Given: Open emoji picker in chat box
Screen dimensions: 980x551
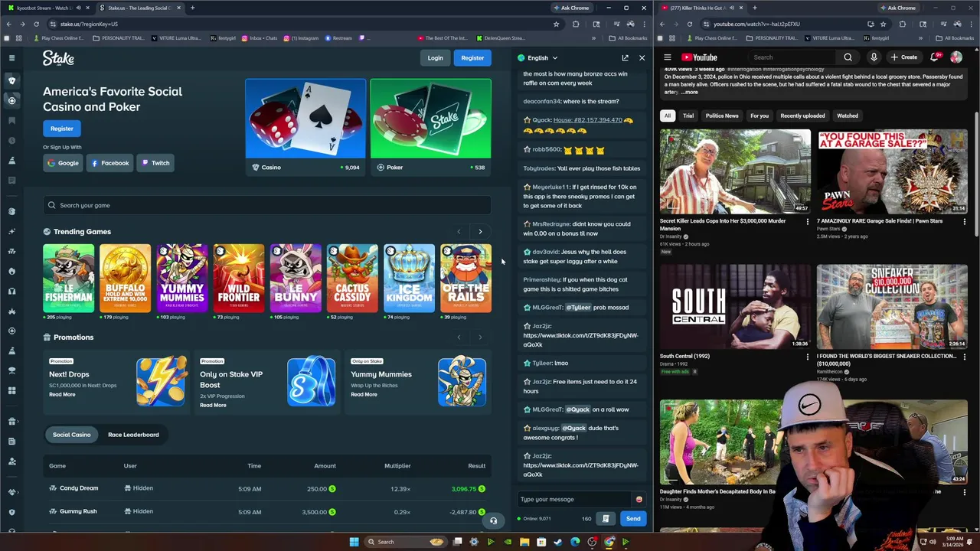Looking at the screenshot, I should (x=639, y=499).
